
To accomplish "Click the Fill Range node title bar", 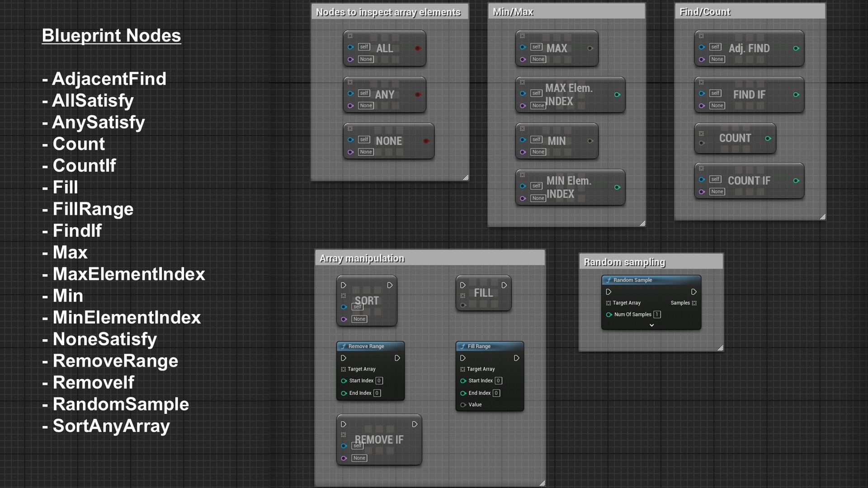I will [490, 346].
